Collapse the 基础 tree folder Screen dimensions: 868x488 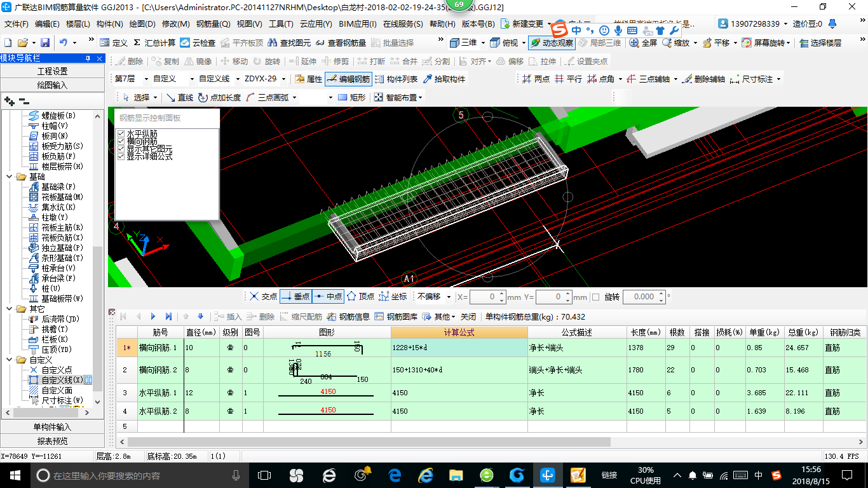click(x=9, y=177)
